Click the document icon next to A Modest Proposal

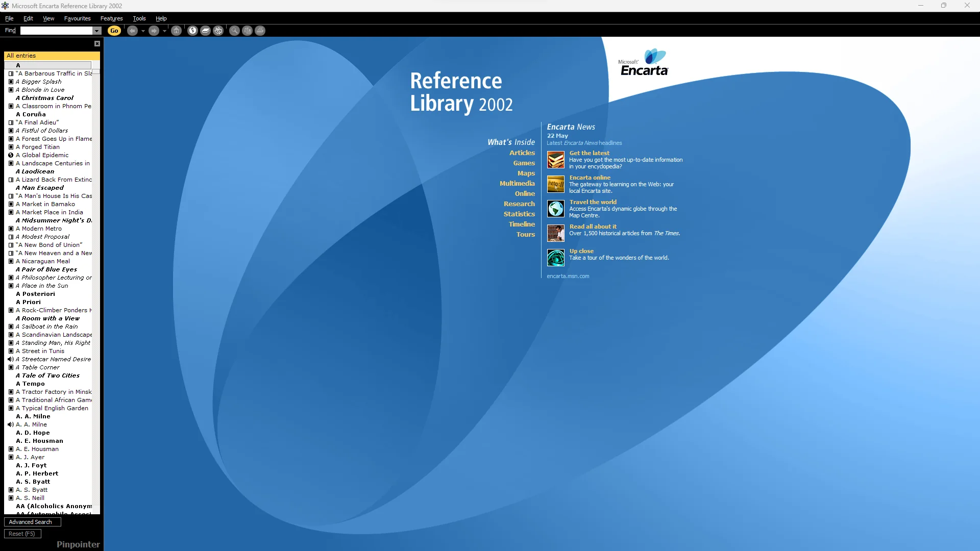[x=11, y=237]
